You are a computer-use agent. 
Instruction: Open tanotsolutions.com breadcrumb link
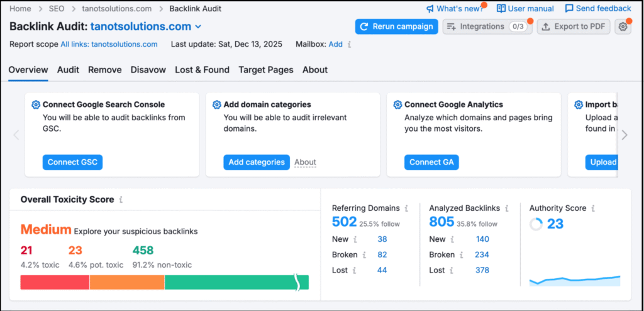[116, 9]
